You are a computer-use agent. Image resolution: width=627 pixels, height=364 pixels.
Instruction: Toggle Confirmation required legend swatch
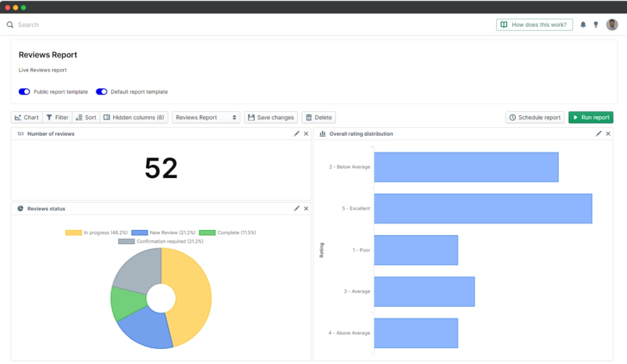point(127,241)
